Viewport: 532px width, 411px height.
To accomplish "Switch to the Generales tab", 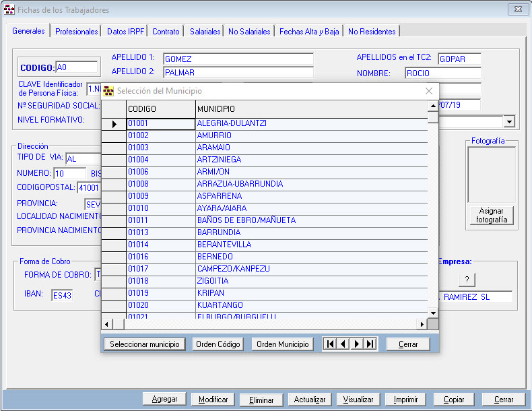I will [x=28, y=31].
